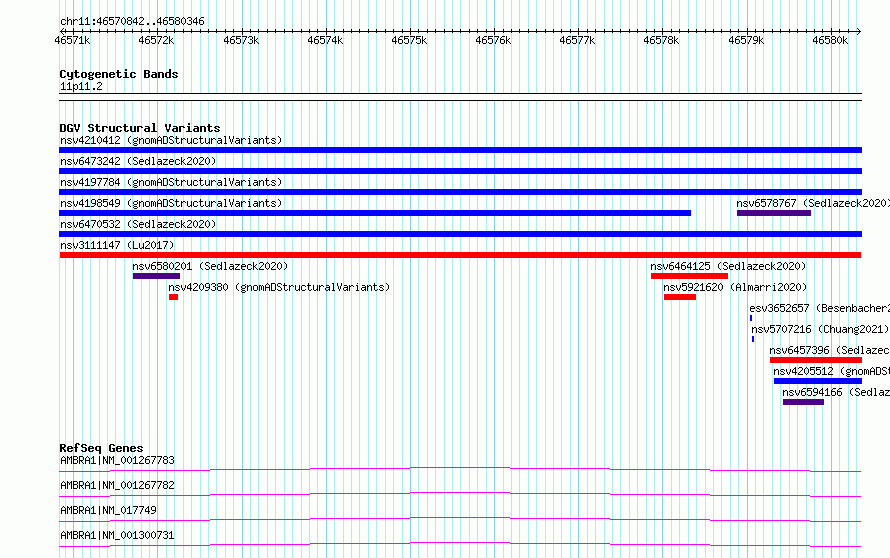Click the magenta gene line under AMBRA1|NM_001267783

click(460, 469)
